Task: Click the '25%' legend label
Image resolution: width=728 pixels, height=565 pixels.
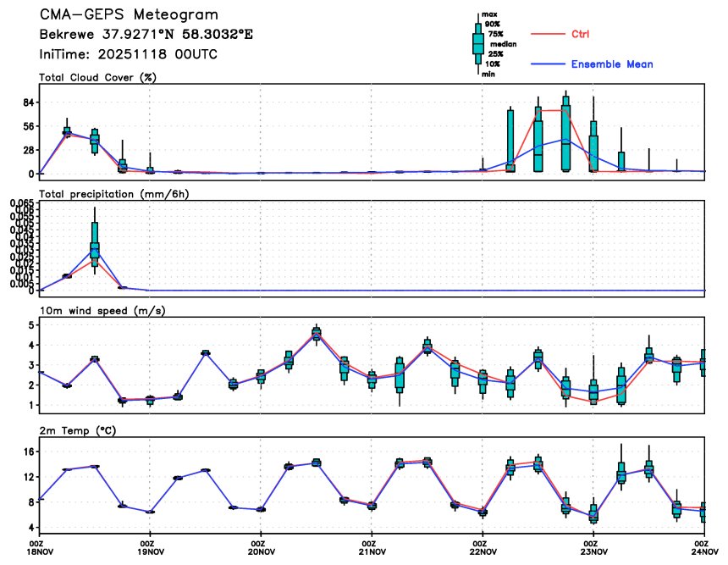Action: pyautogui.click(x=495, y=54)
